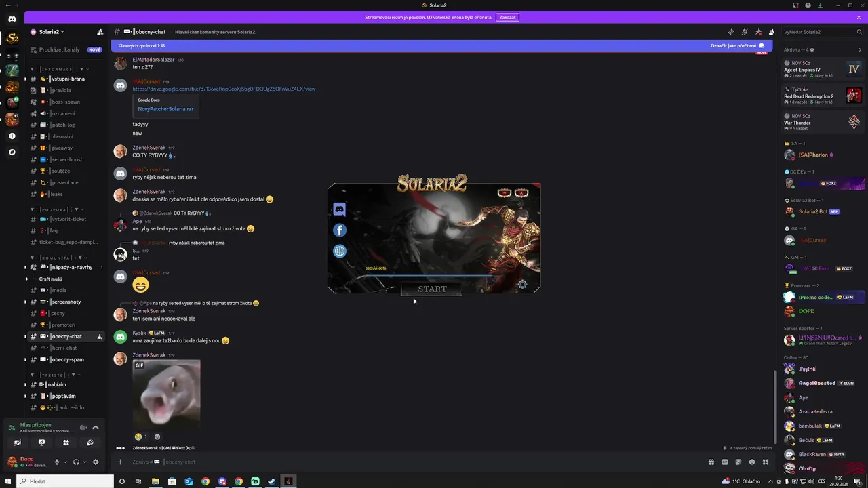Start an activity from voice panel
868x488 pixels.
tap(66, 443)
